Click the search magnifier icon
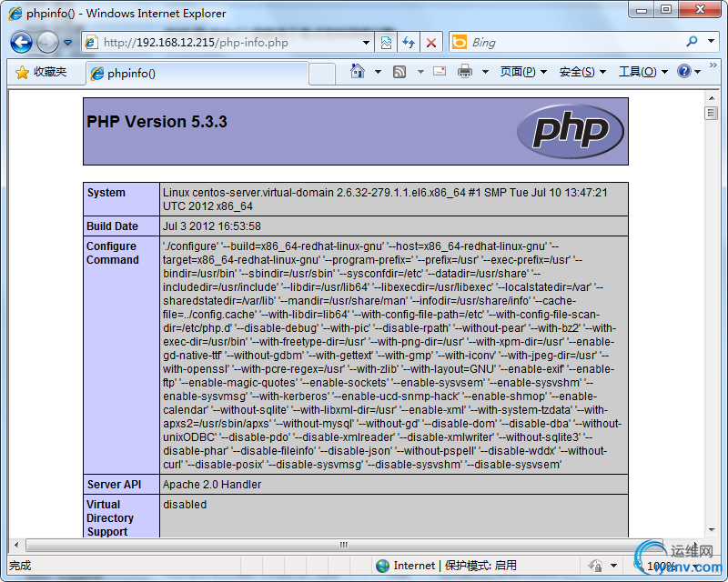 (x=692, y=42)
